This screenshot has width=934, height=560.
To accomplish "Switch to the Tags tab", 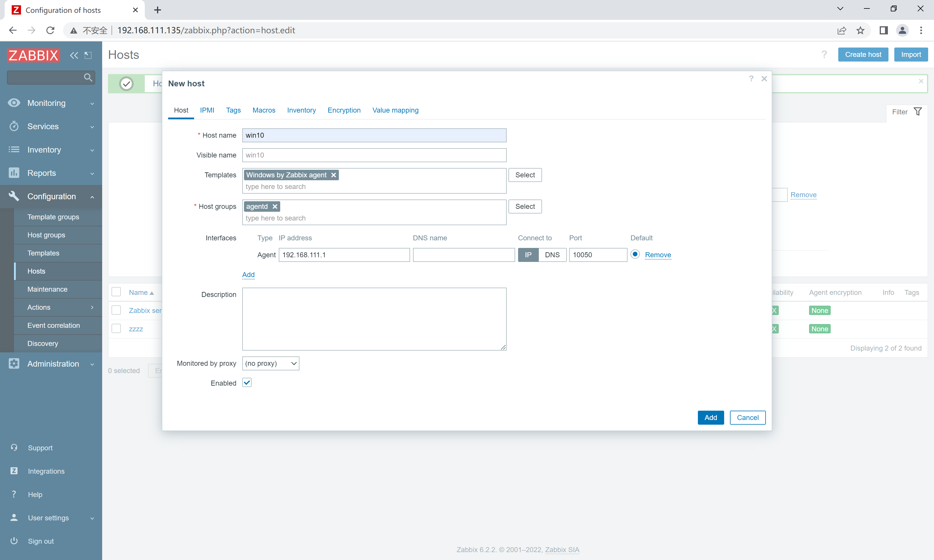I will pyautogui.click(x=233, y=110).
